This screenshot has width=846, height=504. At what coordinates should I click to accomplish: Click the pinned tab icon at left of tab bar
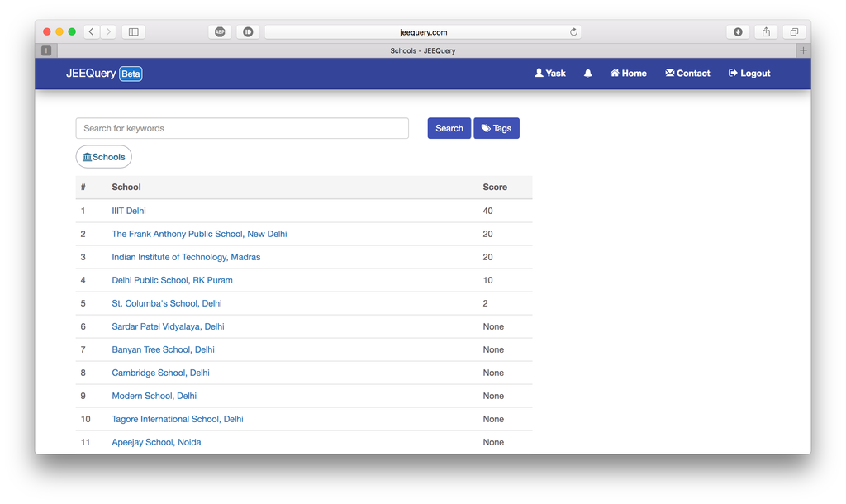[x=46, y=50]
